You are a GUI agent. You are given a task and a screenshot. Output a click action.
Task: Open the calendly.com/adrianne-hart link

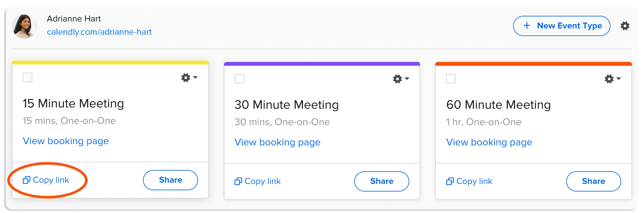coord(99,32)
